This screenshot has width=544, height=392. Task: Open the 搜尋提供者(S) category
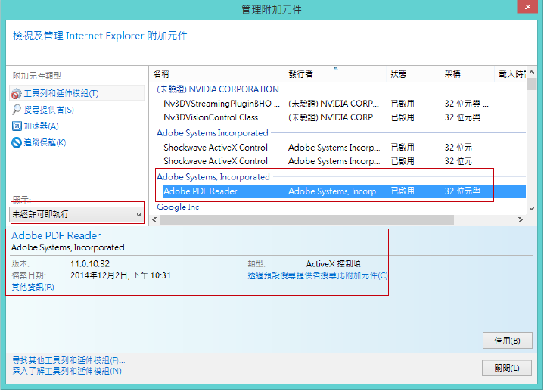(49, 110)
